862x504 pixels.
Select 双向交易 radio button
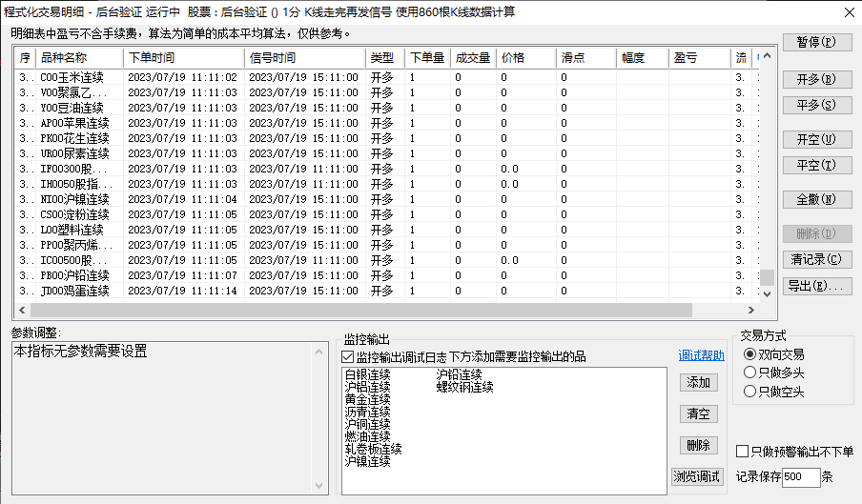[x=749, y=354]
